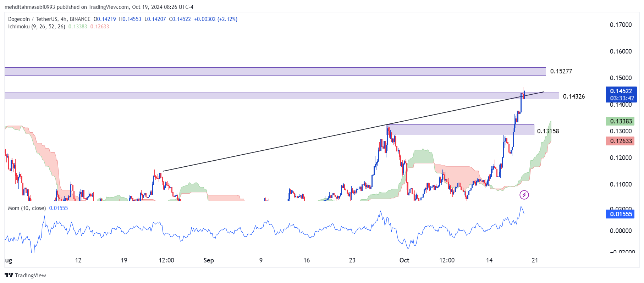Screen dimensions: 644x283
Task: Click the red Ichimoku value tag 0.12633
Action: click(621, 141)
